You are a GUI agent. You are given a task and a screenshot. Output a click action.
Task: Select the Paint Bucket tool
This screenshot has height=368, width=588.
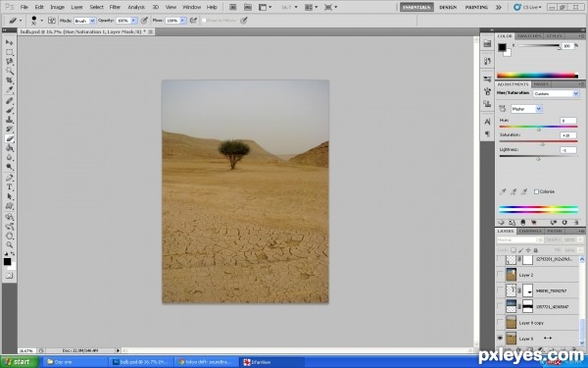tap(10, 148)
